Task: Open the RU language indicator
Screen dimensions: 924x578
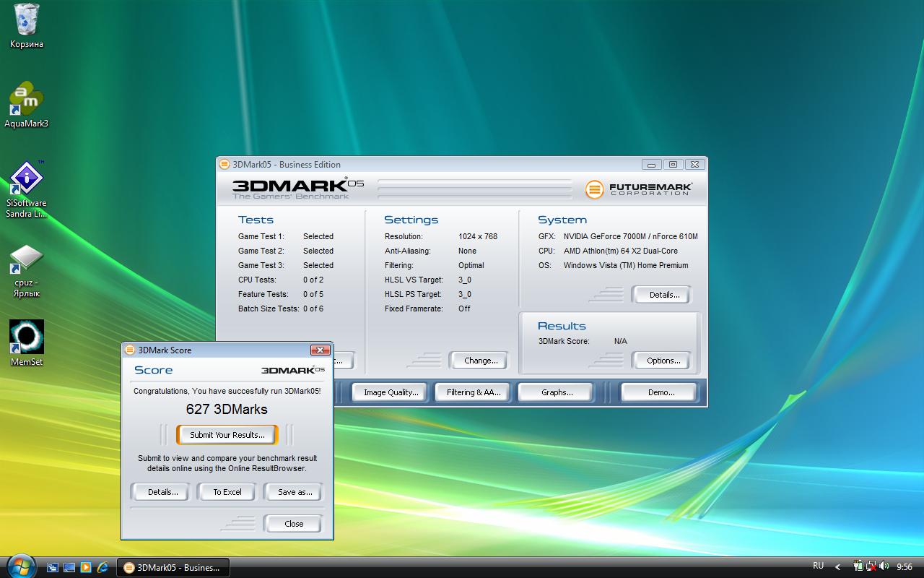Action: [818, 566]
